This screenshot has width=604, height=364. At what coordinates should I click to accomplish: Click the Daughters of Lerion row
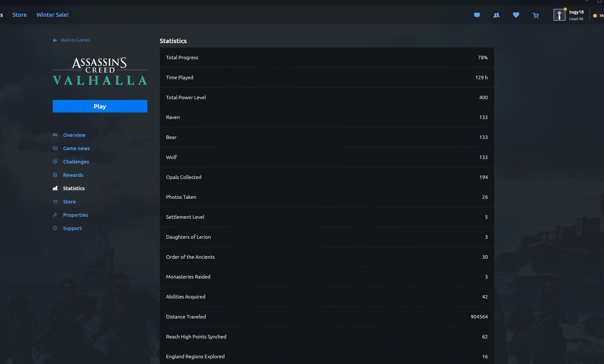pos(327,237)
